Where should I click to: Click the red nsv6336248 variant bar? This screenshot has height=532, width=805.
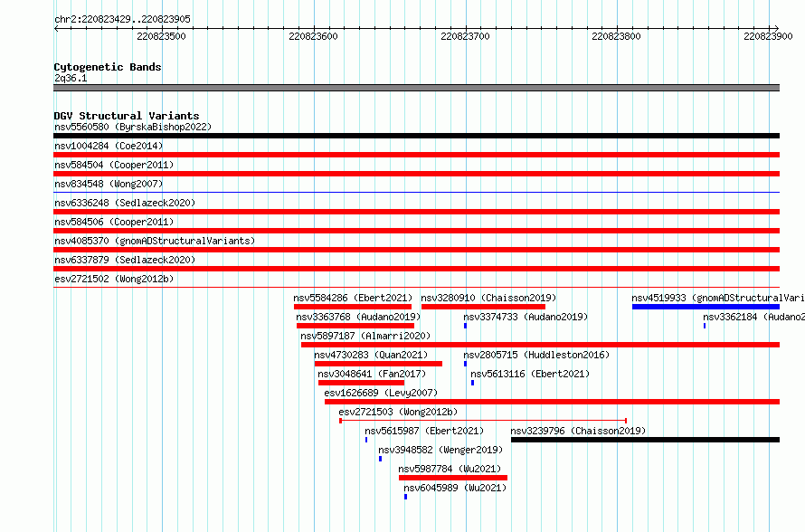point(417,212)
